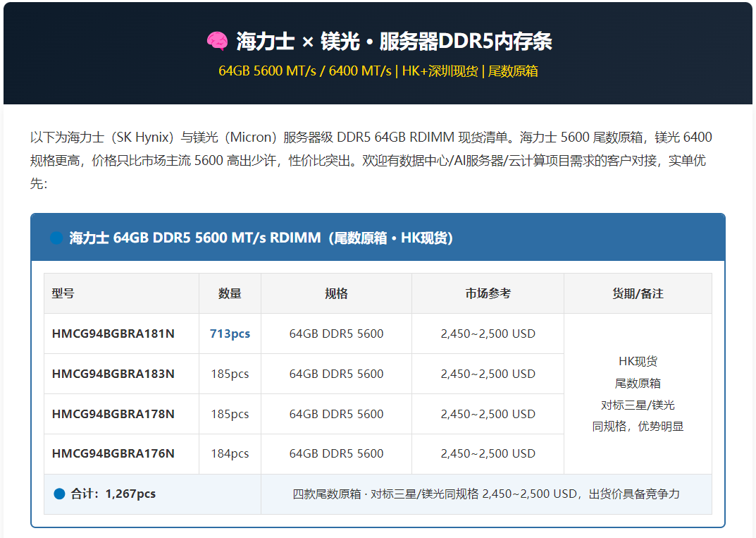Click the 尾数原箱 note in remarks column
Image resolution: width=756 pixels, height=538 pixels.
pyautogui.click(x=638, y=383)
